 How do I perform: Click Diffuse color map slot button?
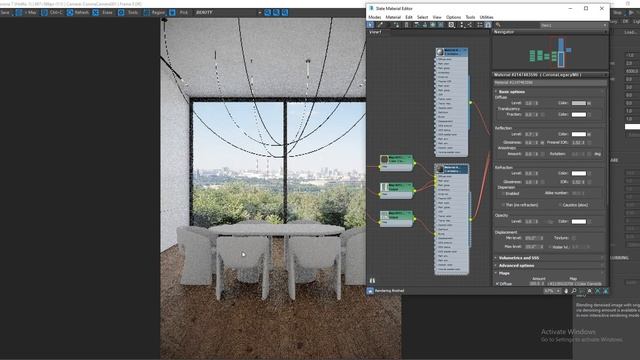click(x=589, y=103)
